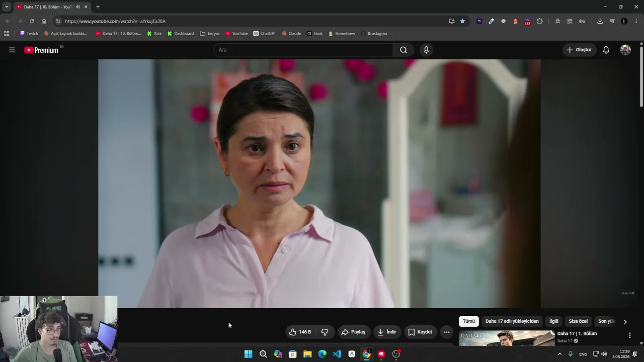Open the YouTube guide hamburger menu
Viewport: 644px width, 362px height.
tap(12, 50)
